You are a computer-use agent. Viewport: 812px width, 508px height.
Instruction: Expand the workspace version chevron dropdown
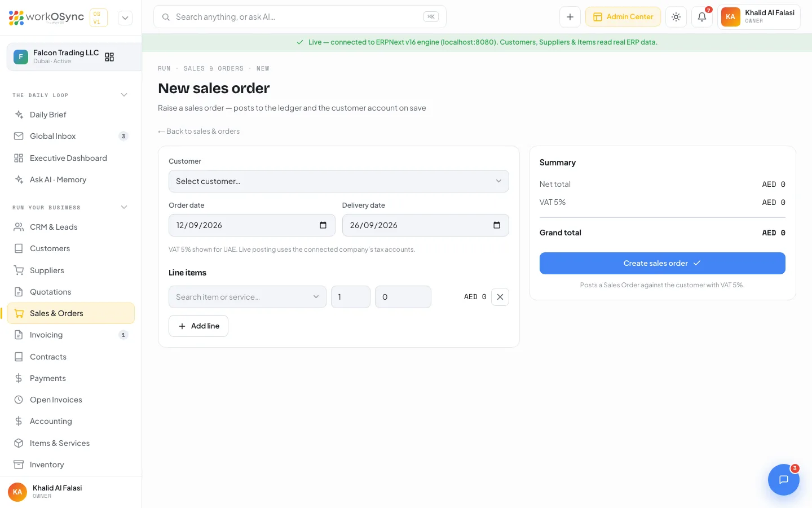tap(125, 17)
